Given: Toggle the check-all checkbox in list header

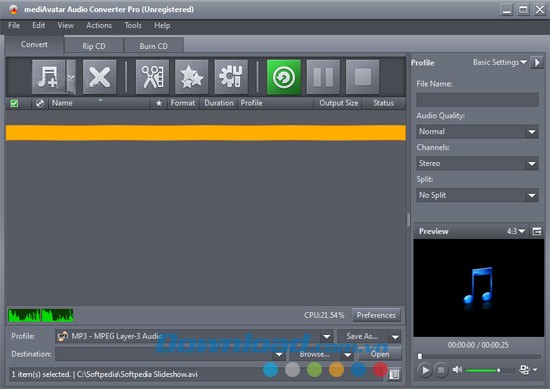Looking at the screenshot, I should (x=14, y=103).
